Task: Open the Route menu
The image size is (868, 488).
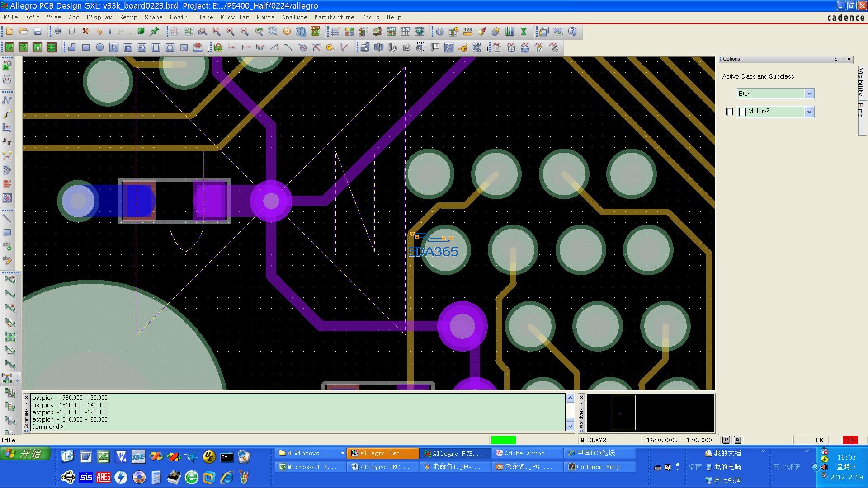Action: (265, 17)
